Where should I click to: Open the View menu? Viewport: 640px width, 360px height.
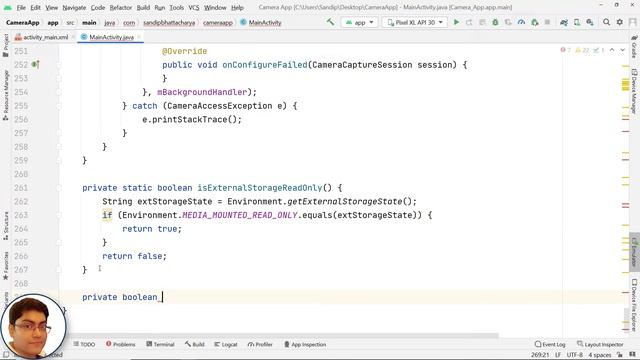[x=51, y=7]
